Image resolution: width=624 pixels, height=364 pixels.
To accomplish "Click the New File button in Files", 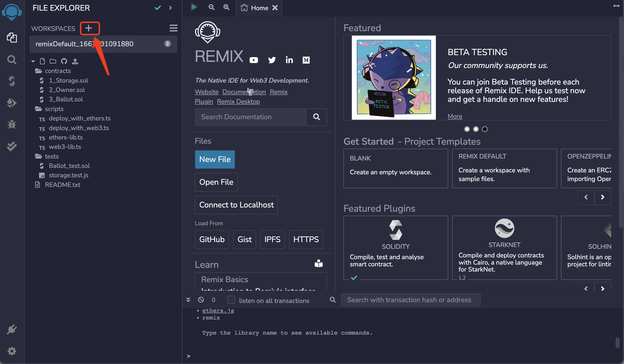I will click(x=215, y=159).
